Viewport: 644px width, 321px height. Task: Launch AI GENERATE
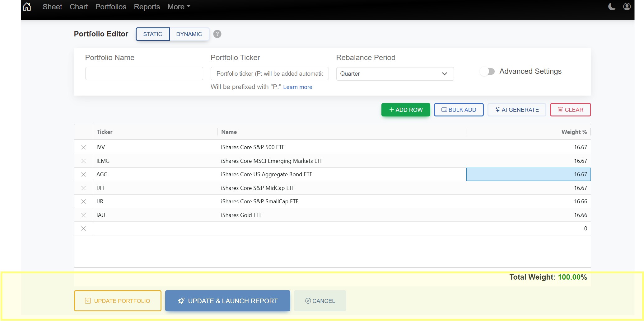pyautogui.click(x=517, y=110)
